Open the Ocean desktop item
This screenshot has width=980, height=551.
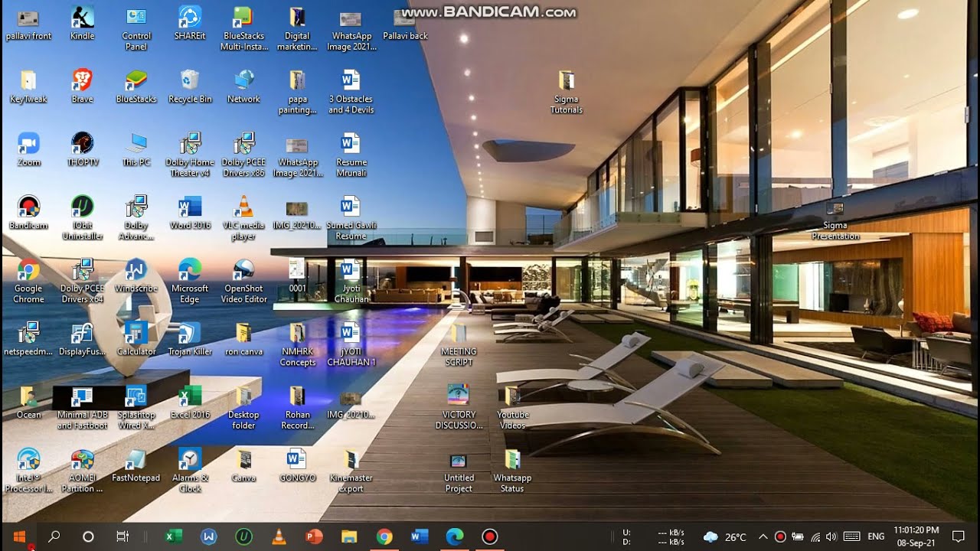tap(28, 402)
